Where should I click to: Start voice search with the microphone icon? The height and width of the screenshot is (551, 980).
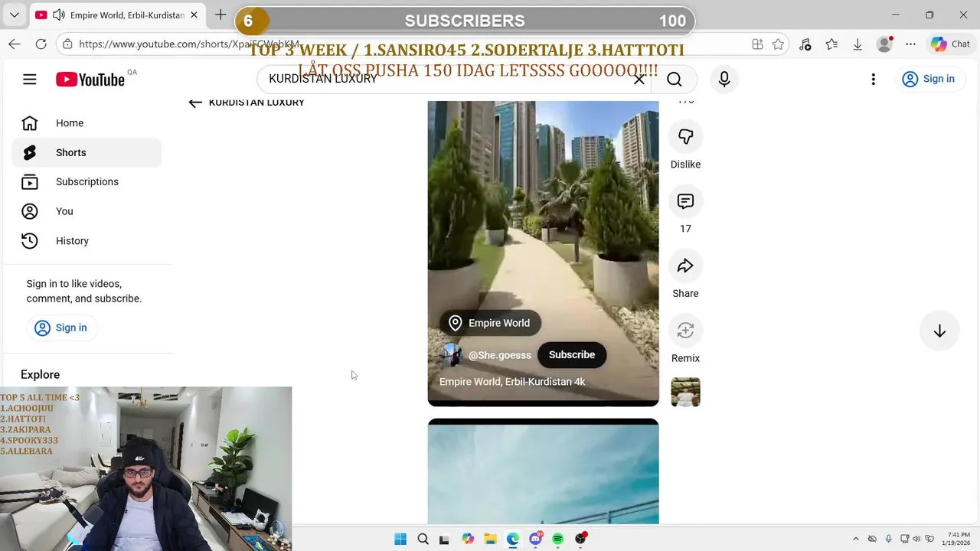coord(724,79)
